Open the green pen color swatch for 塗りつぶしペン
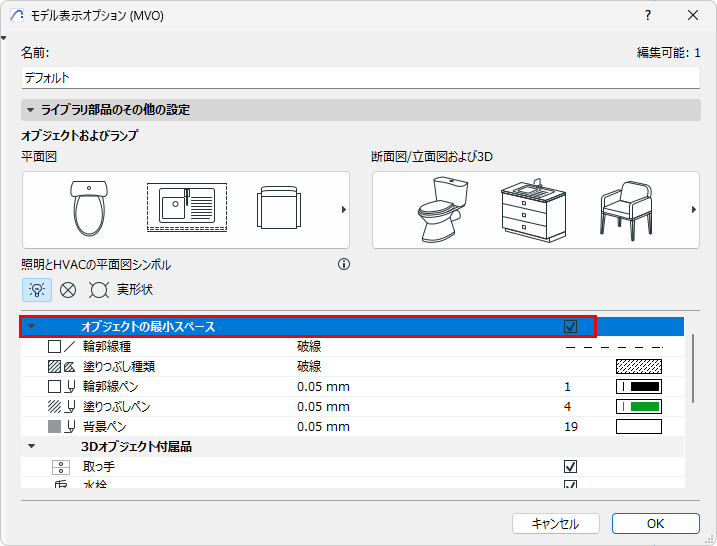717x546 pixels. tap(639, 407)
